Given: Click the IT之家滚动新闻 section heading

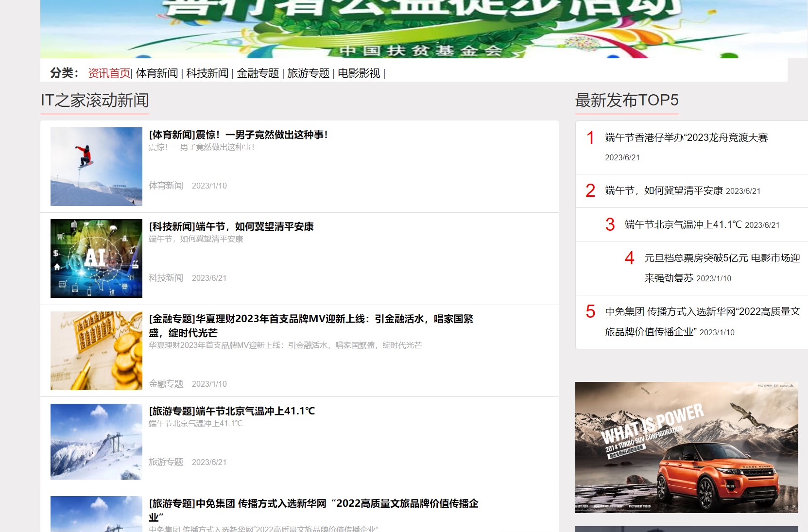Looking at the screenshot, I should click(x=95, y=101).
